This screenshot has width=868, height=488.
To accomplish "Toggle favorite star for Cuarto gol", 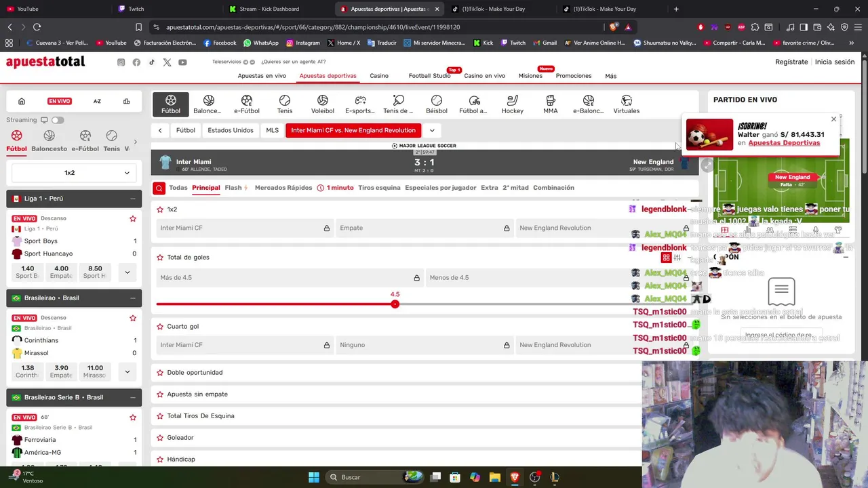I will [x=160, y=327].
